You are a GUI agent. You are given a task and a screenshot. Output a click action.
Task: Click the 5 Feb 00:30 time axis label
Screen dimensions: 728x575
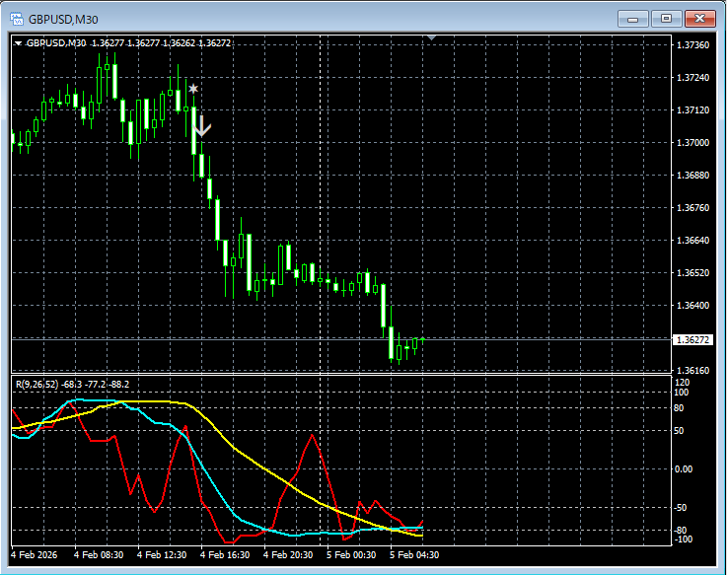click(351, 555)
